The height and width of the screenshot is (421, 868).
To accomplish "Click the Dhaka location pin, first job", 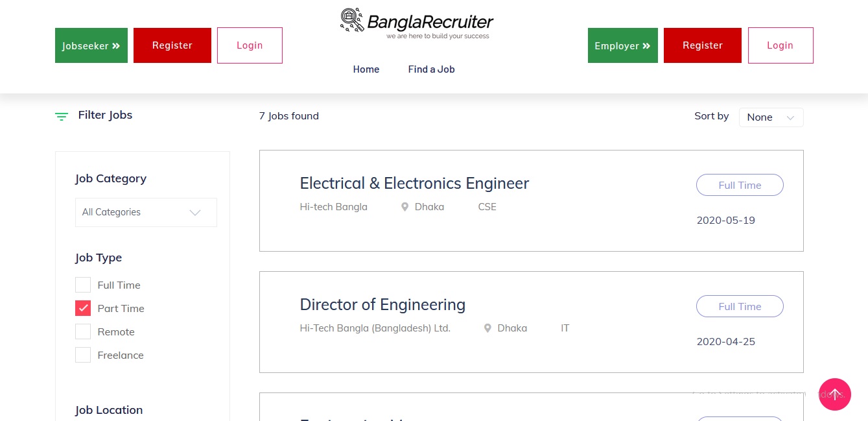I will pyautogui.click(x=405, y=207).
